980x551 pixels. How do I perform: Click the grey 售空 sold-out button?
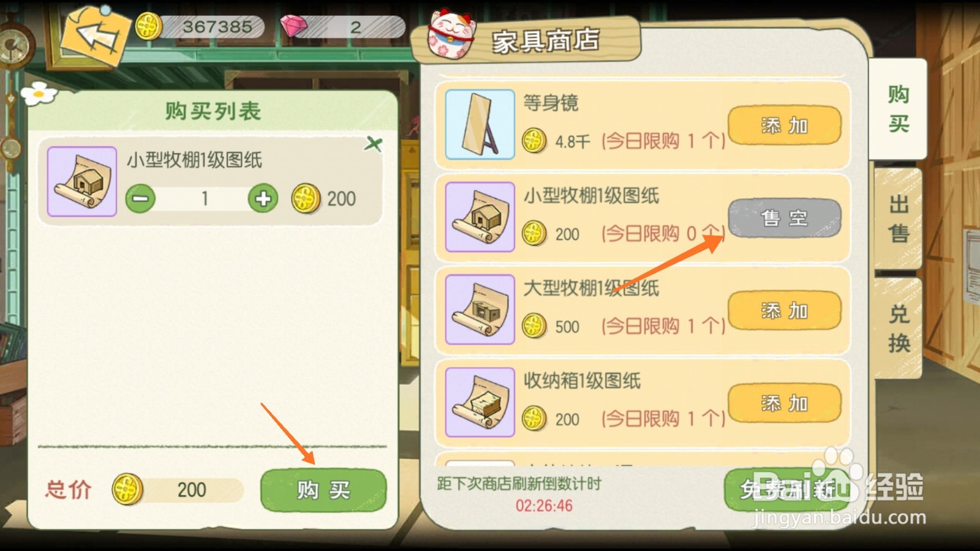785,218
